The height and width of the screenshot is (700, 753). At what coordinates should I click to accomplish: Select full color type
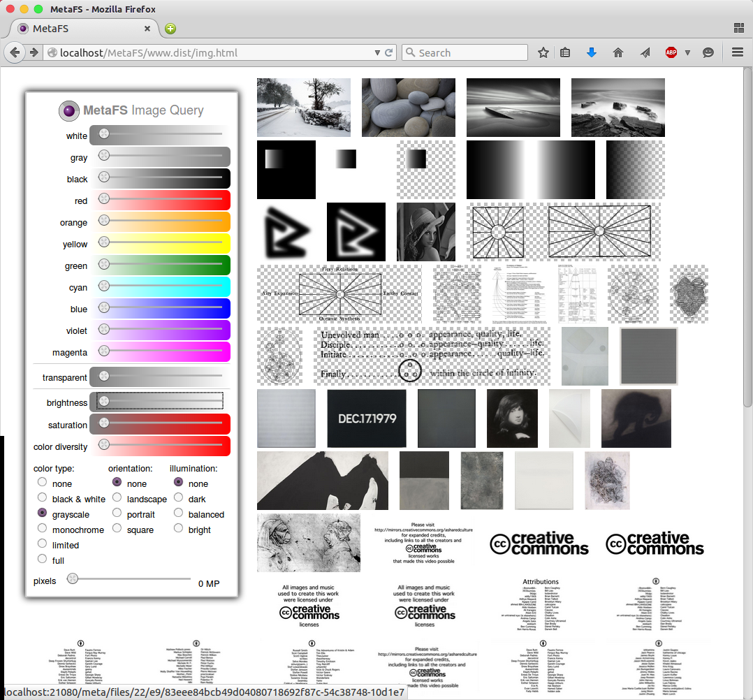click(x=42, y=559)
